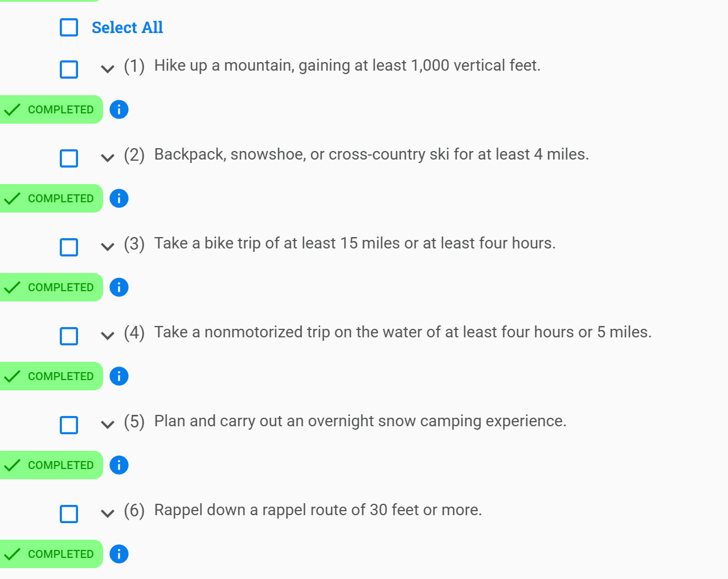
Task: Expand requirement 2 chevron for backpack or snowshoe
Action: point(107,158)
